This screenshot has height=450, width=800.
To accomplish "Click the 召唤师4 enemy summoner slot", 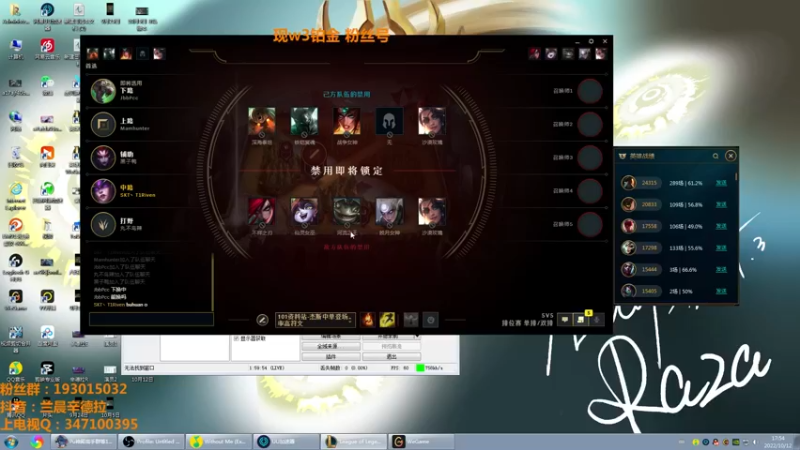I will (x=590, y=191).
